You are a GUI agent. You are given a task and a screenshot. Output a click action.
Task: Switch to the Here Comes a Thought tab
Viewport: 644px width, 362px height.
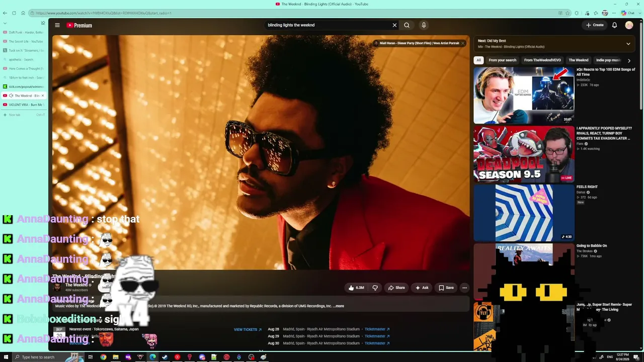[24, 68]
